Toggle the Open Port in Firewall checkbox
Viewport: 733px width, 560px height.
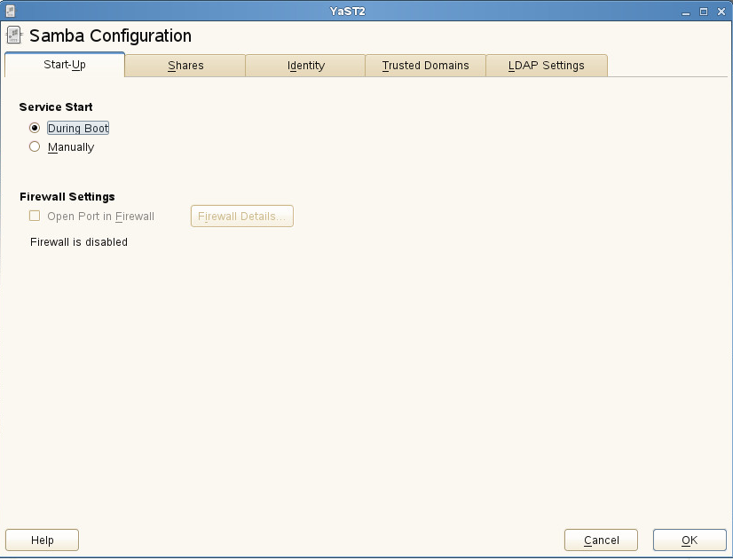(x=35, y=216)
